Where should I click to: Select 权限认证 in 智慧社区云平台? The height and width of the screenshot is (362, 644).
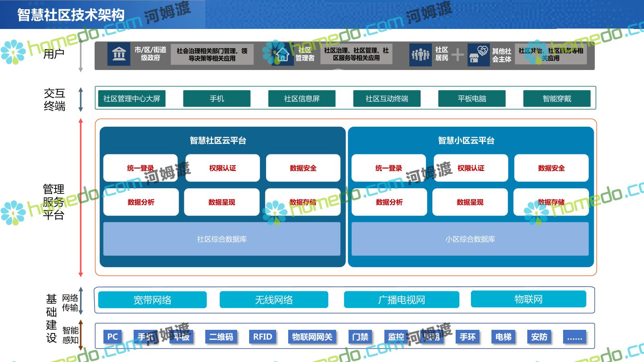(x=223, y=168)
